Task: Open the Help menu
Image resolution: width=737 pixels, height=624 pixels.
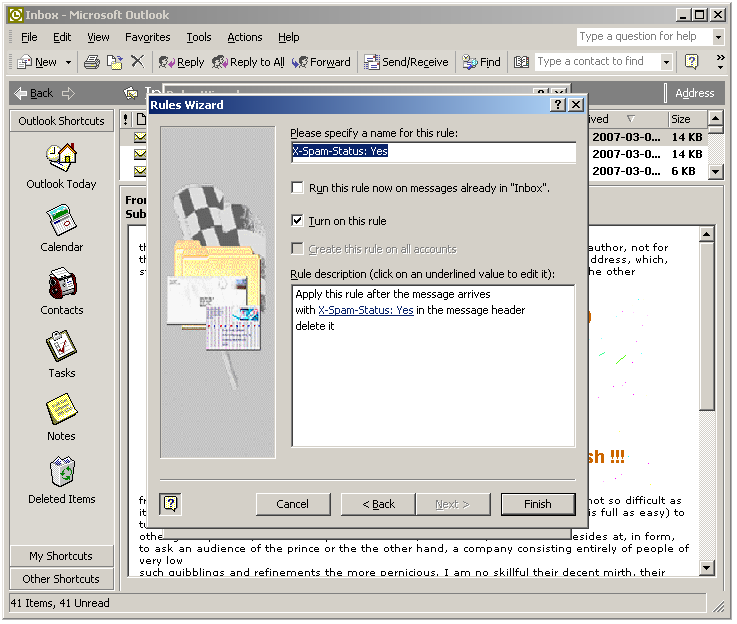Action: pos(288,37)
